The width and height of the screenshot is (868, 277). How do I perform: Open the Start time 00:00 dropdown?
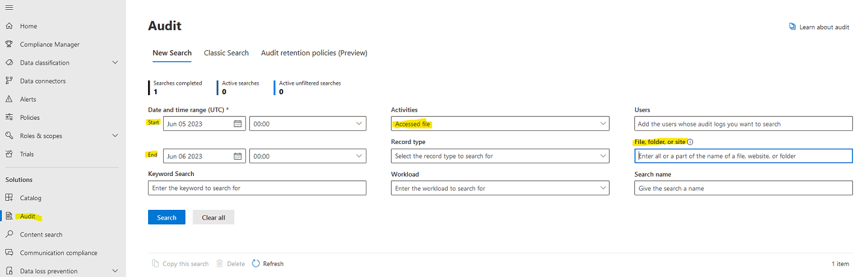point(308,124)
